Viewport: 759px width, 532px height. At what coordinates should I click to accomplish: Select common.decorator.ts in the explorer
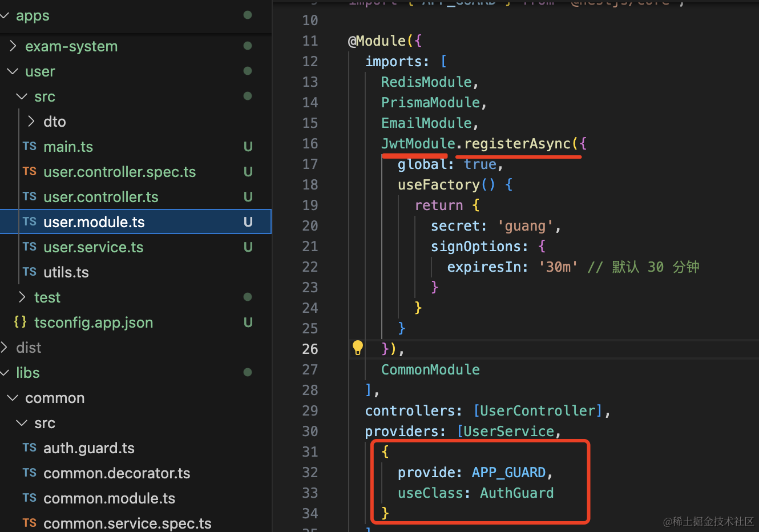(116, 473)
